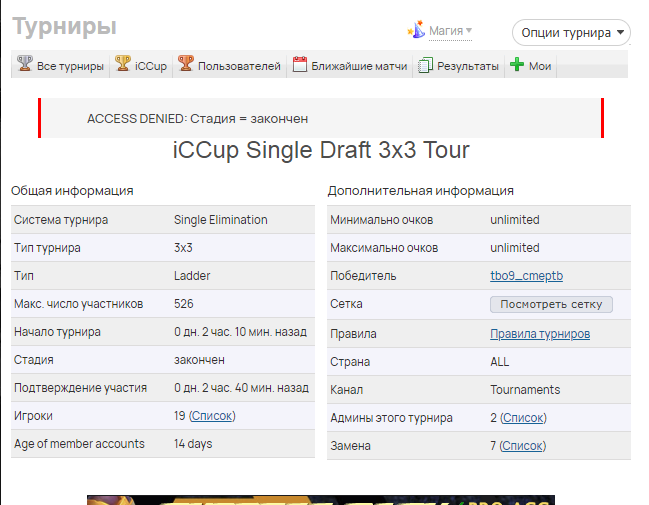Click the Победитель label
Image resolution: width=649 pixels, height=505 pixels.
(363, 276)
